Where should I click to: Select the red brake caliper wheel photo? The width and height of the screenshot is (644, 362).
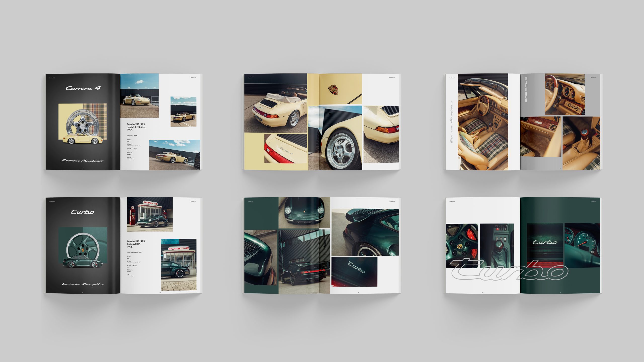coord(462,245)
